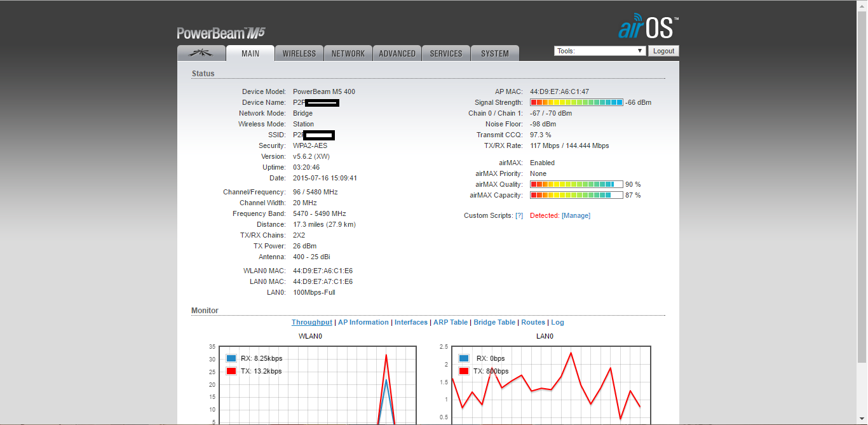Screen dimensions: 868x425
Task: Click the red Detected: status text
Action: point(545,216)
